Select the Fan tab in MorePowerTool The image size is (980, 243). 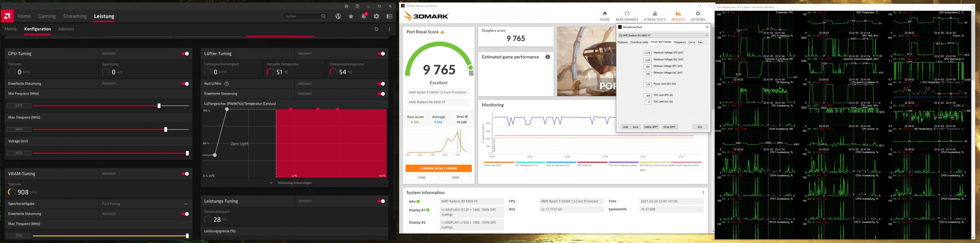700,42
